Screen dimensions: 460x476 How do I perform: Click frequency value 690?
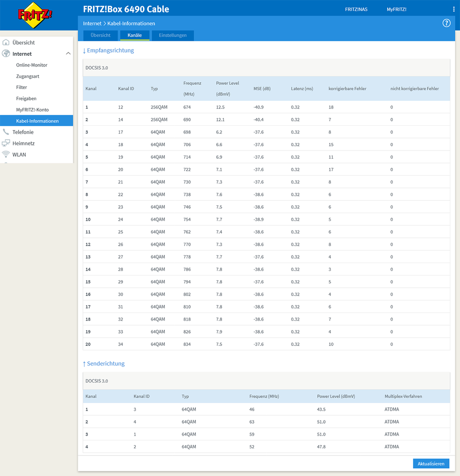tap(187, 120)
